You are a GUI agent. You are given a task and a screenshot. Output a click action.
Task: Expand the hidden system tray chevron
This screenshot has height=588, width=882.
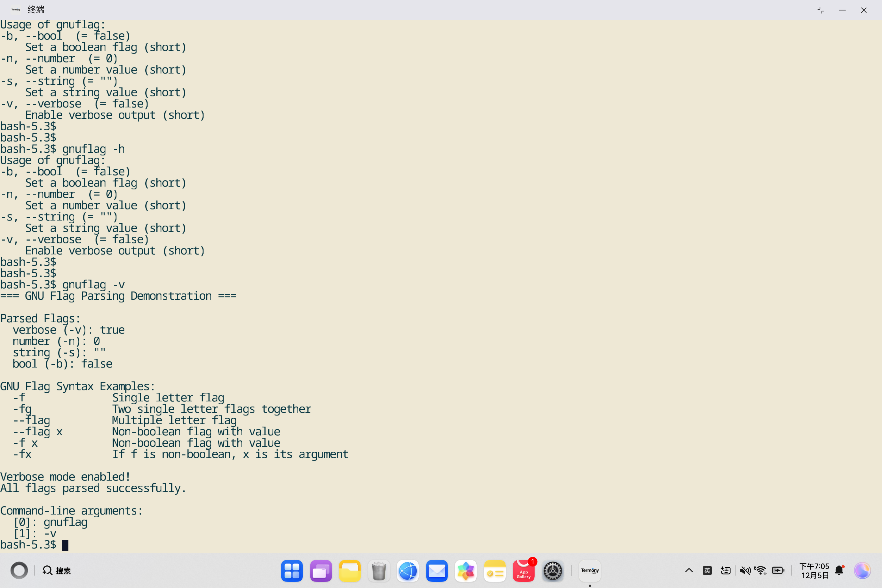tap(689, 571)
